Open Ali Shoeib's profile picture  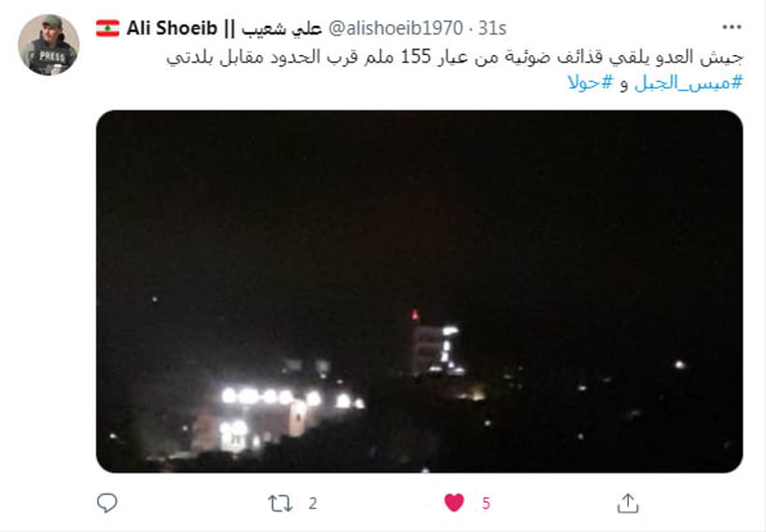(49, 45)
